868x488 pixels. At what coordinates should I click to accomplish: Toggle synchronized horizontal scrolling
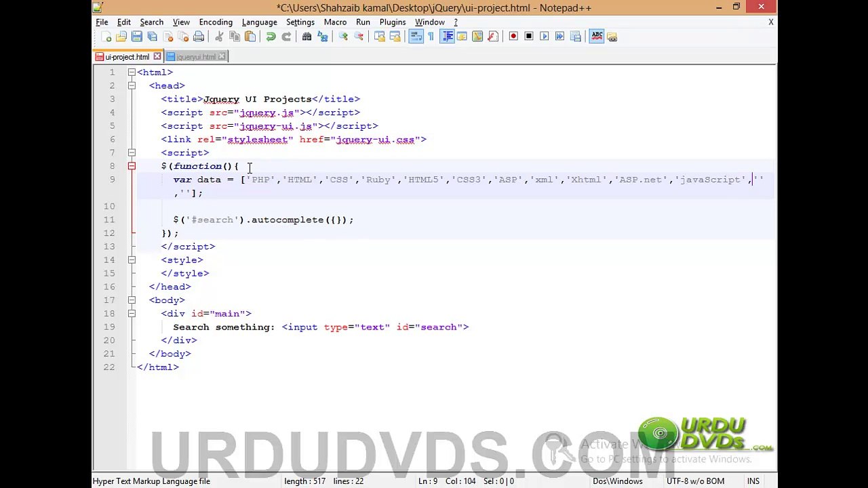(x=395, y=37)
